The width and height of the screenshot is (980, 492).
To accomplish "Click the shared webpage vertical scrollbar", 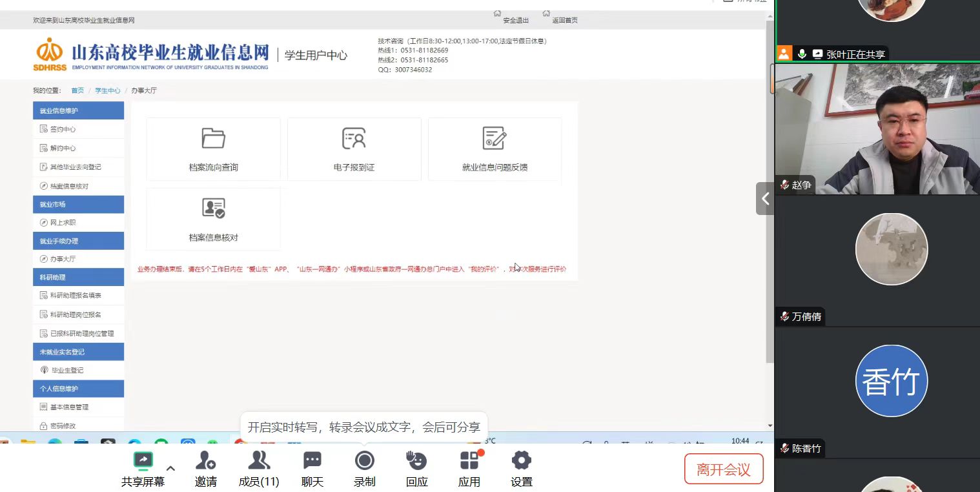I will [769, 191].
